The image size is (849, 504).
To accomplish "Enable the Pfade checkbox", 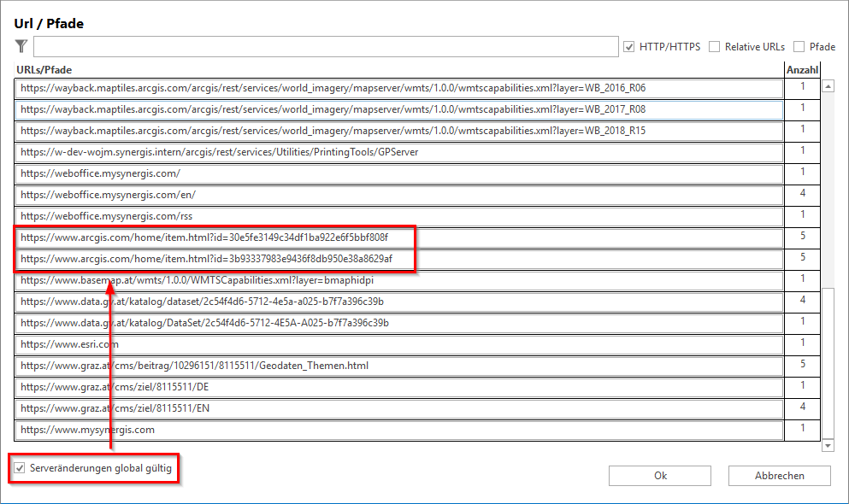I will point(799,47).
